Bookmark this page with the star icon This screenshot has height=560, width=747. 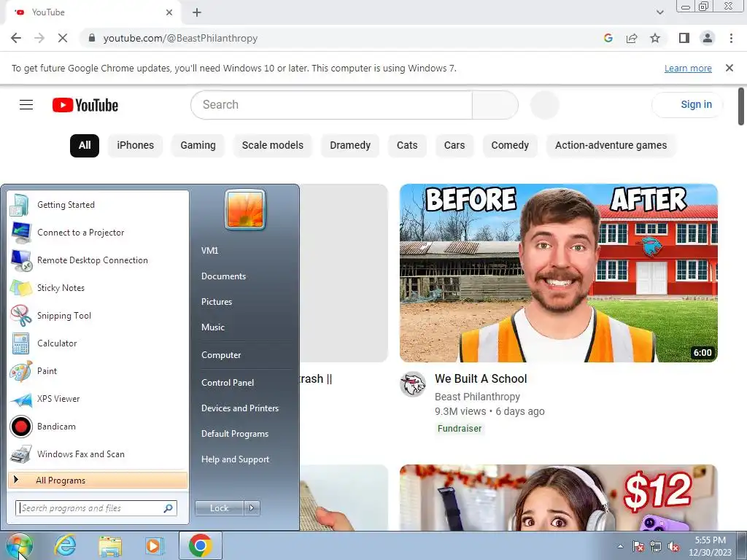click(655, 38)
